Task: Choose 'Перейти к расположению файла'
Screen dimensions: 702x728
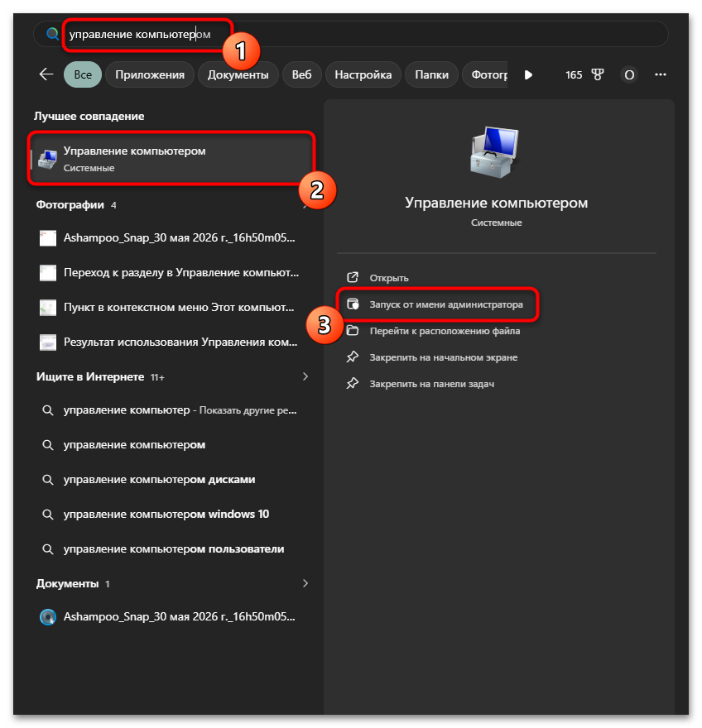Action: [445, 331]
